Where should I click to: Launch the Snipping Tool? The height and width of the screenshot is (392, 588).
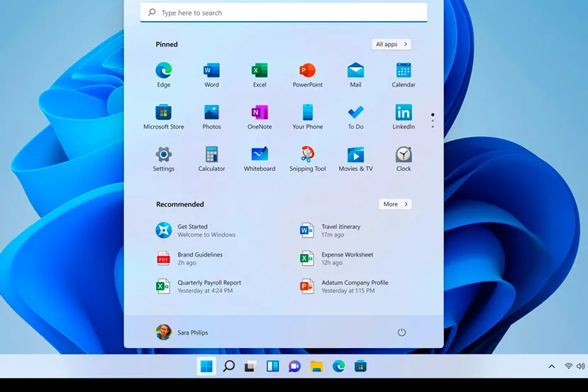[308, 159]
